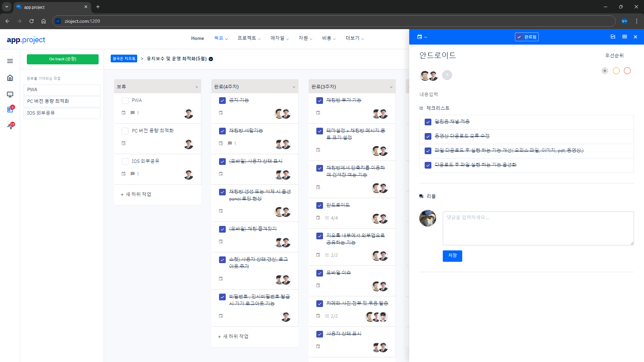Click the 결국은 지오톡 breadcrumb tag

124,59
